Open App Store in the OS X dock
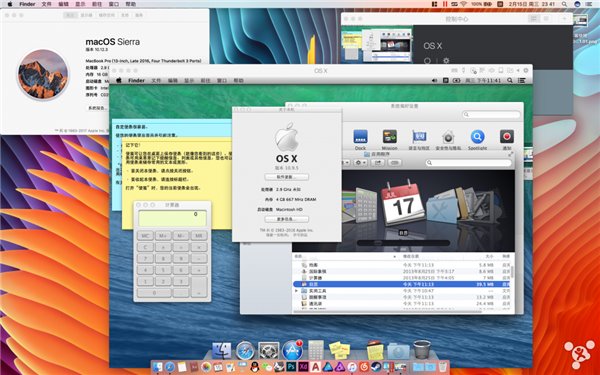600x375 pixels. pyautogui.click(x=292, y=350)
